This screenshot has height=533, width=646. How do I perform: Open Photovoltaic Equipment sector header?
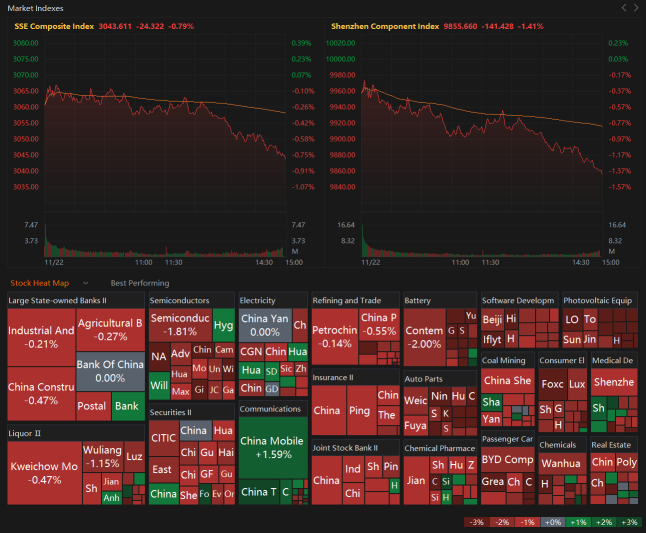tap(600, 300)
